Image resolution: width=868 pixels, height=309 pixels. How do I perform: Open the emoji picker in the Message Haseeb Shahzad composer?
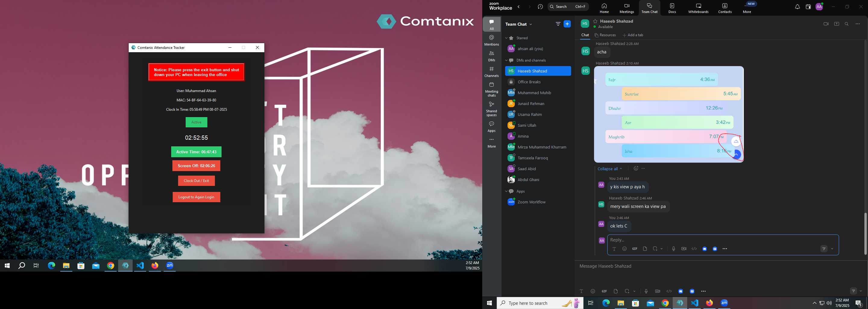click(x=593, y=291)
